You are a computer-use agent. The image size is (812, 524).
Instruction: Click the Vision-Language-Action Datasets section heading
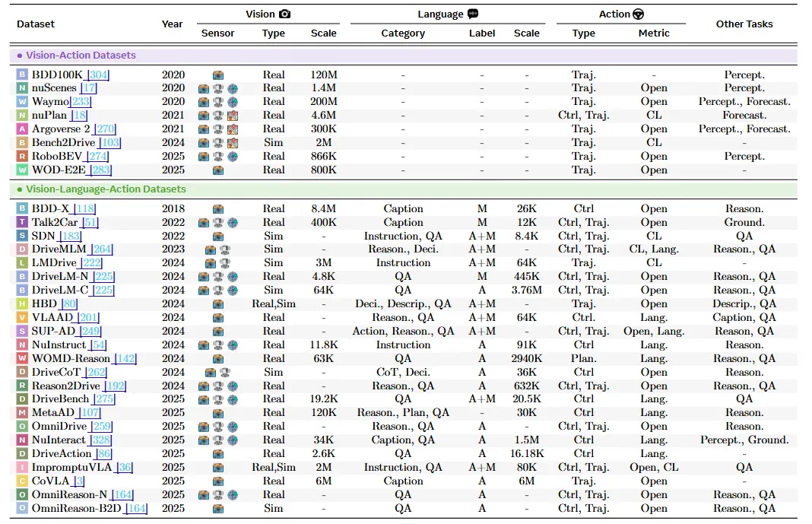[106, 189]
